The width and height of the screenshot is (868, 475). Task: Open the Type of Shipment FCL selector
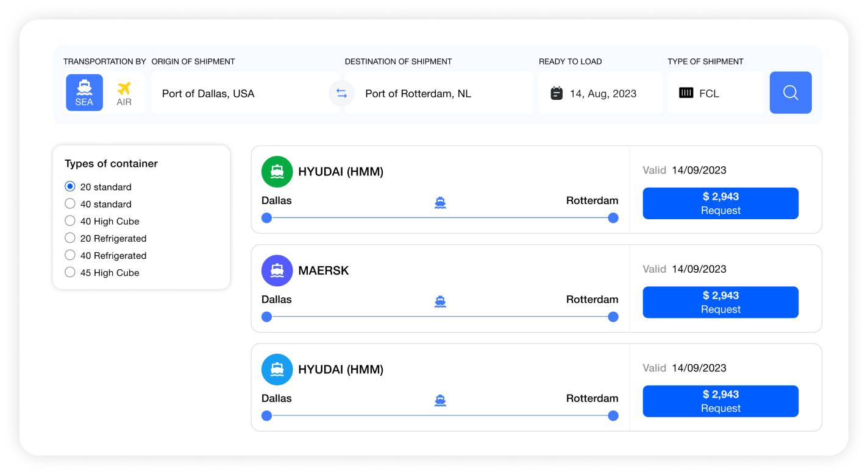click(x=716, y=92)
